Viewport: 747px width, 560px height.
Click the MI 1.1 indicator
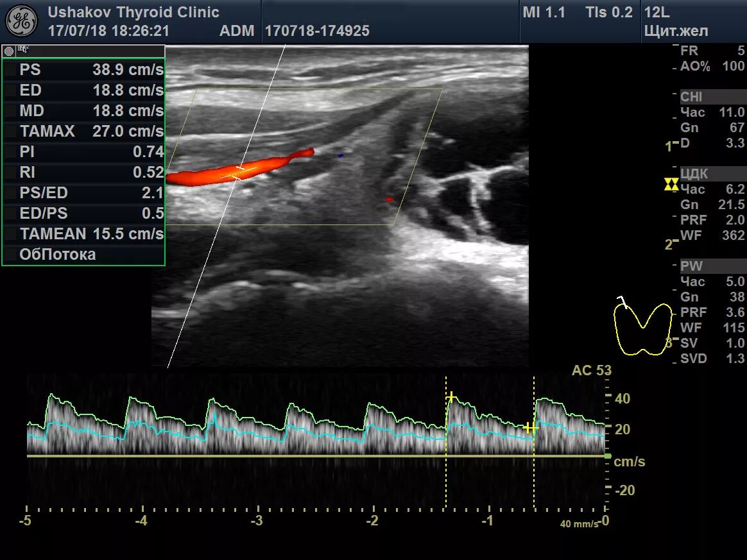click(x=544, y=12)
